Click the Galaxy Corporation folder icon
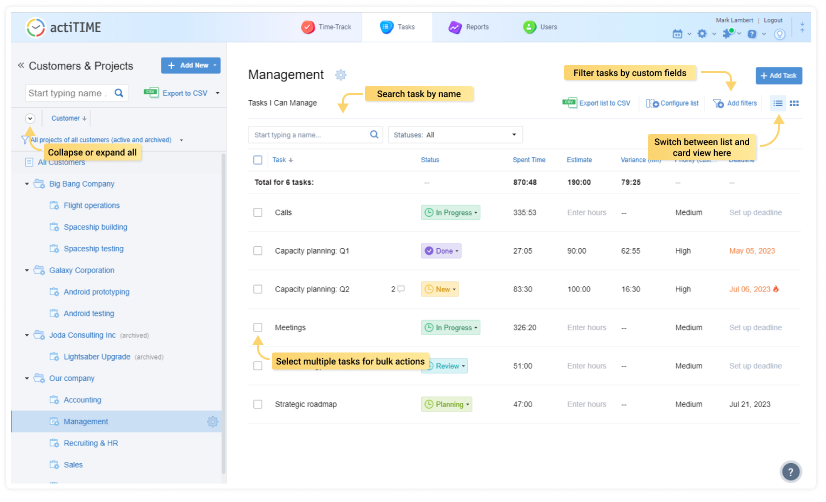This screenshot has height=502, width=826. 39,270
